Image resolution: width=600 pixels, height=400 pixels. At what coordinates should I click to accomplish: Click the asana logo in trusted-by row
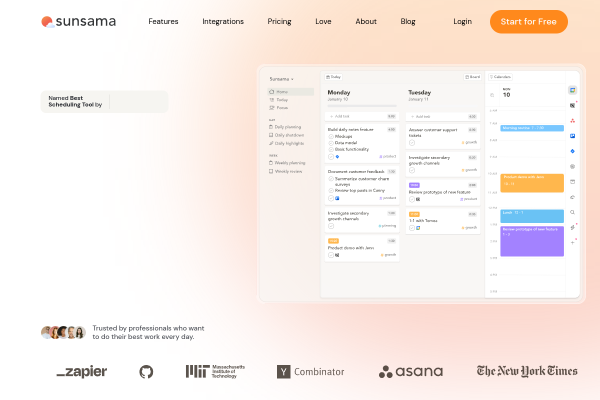click(x=411, y=371)
